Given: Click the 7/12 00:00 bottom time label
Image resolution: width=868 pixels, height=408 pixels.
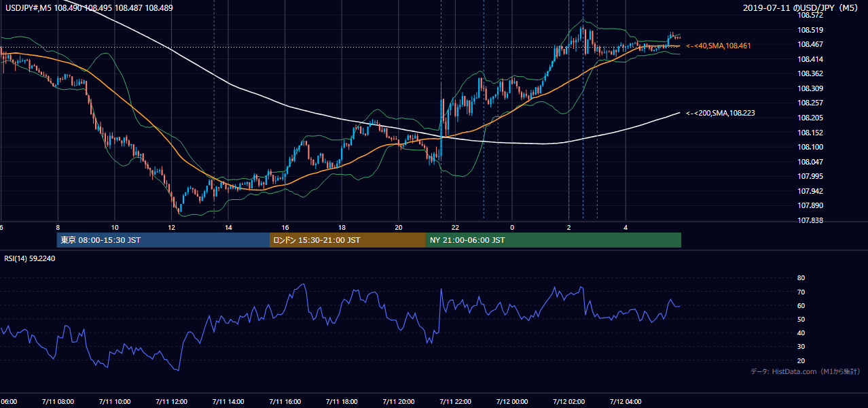Looking at the screenshot, I should (x=511, y=401).
